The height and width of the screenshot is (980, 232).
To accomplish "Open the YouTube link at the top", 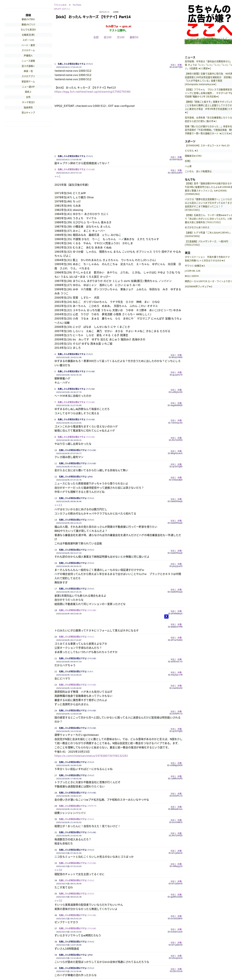I will tap(77, 5).
